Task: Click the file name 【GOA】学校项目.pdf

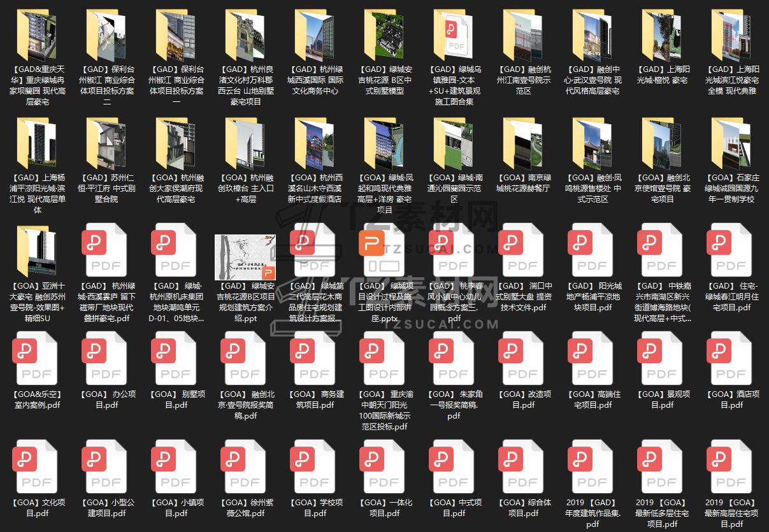Action: coord(315,508)
